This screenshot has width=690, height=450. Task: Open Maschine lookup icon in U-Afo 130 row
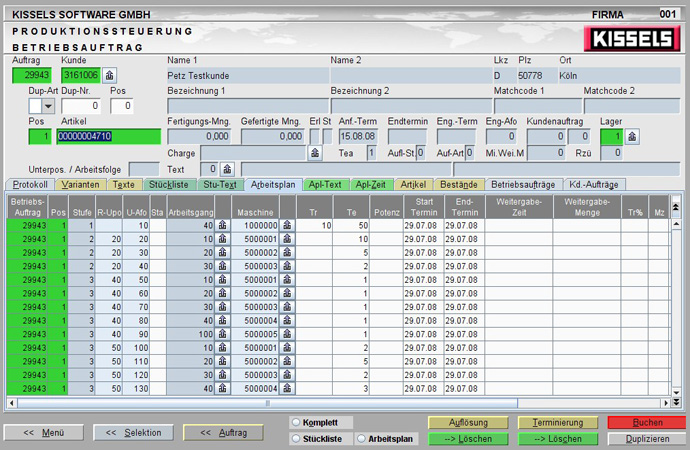[x=287, y=389]
